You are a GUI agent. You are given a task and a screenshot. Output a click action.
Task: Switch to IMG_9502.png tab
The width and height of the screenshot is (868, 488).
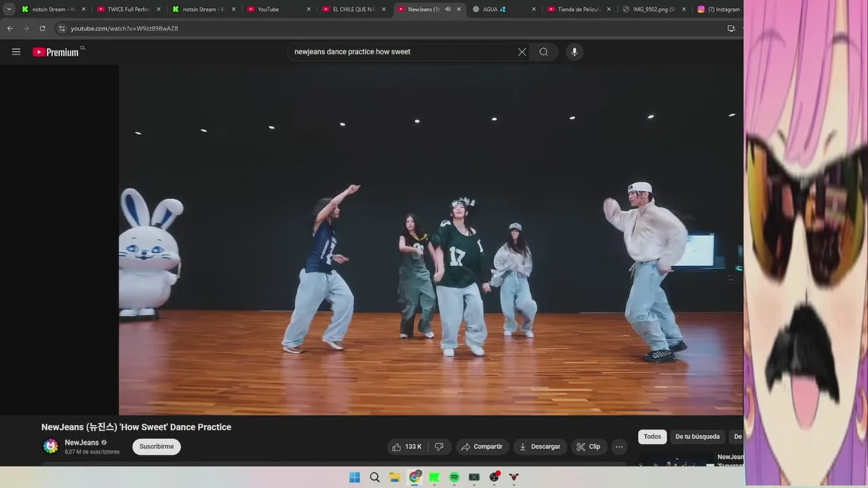point(654,9)
